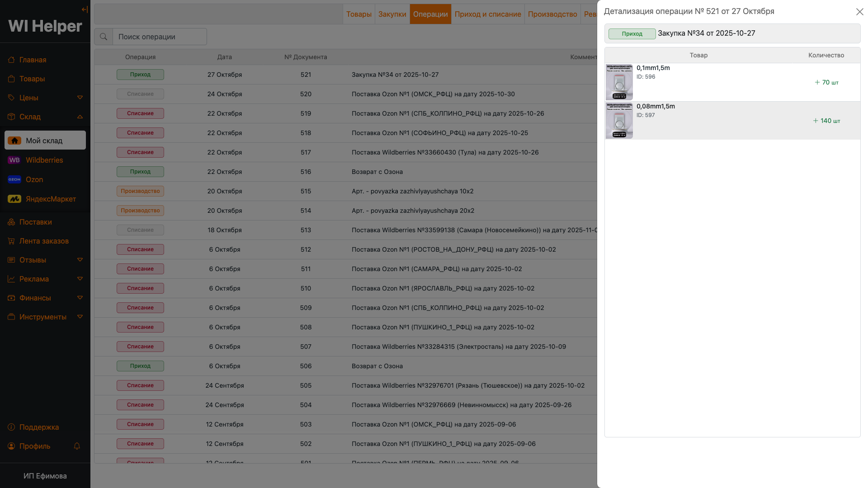This screenshot has width=868, height=488.
Task: Expand the Инструменты submenu
Action: pos(80,317)
